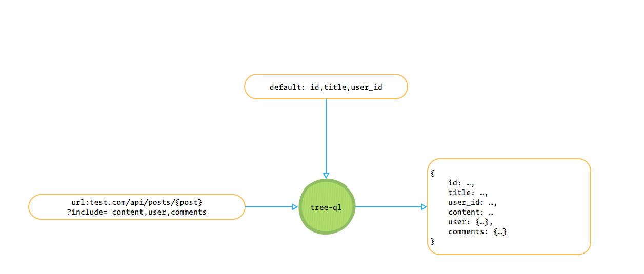Click the connector line from the url box to tree-ql
This screenshot has height=274, width=644.
coord(269,207)
